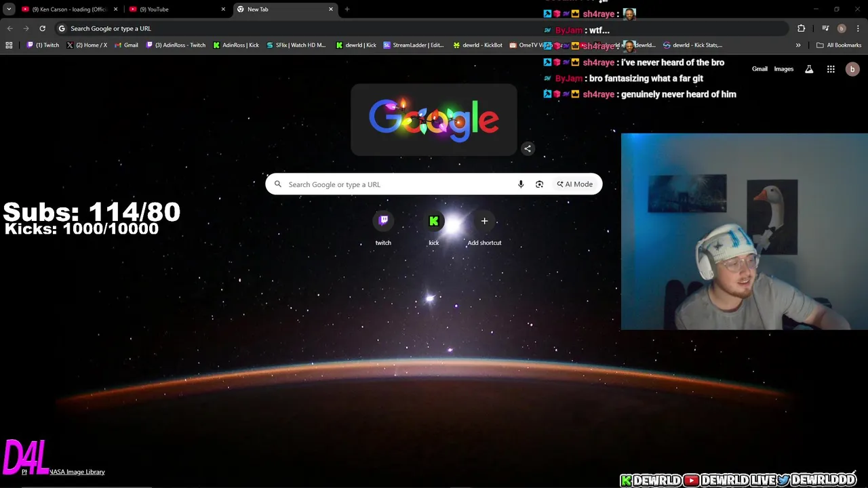868x488 pixels.
Task: Open the (3) AdinRoss - Twitch bookmark
Action: pyautogui.click(x=176, y=45)
